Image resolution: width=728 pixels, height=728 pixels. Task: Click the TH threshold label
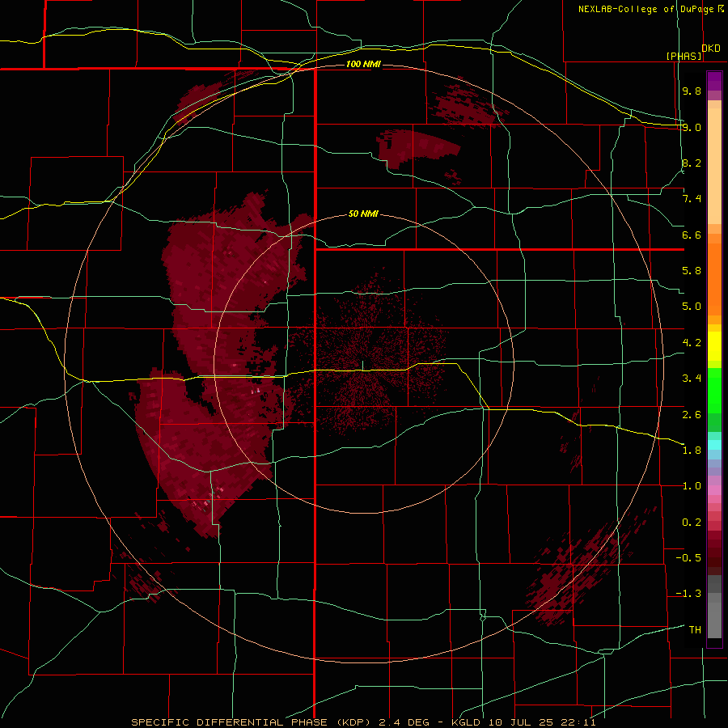(x=695, y=630)
